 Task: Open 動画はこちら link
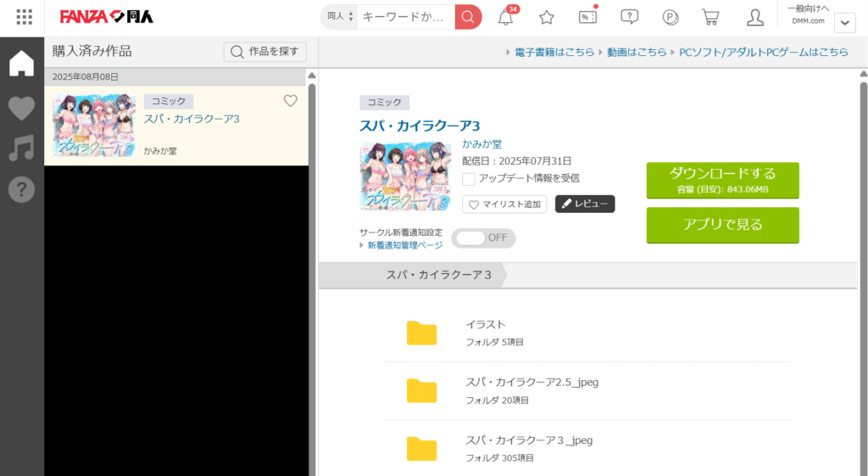click(x=637, y=52)
